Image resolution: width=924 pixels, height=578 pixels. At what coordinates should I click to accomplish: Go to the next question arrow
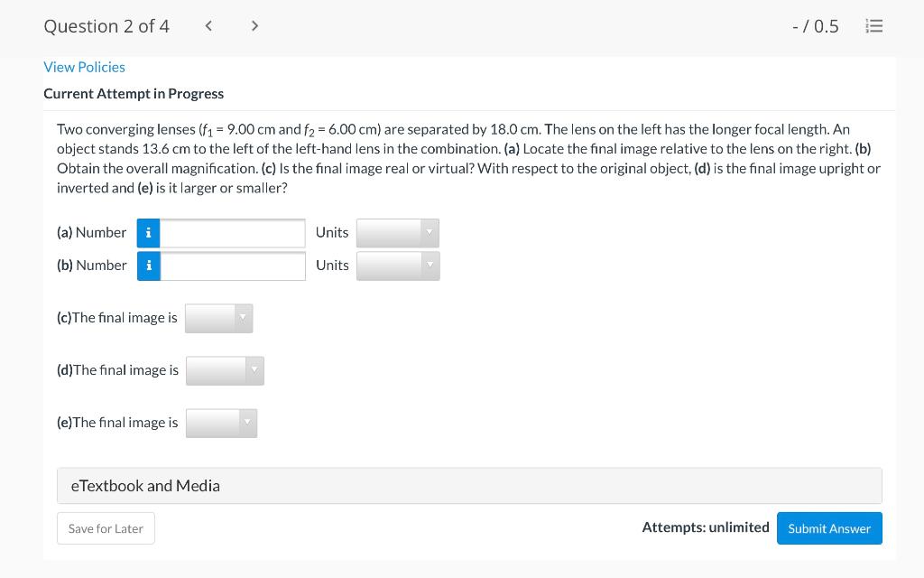(x=254, y=26)
